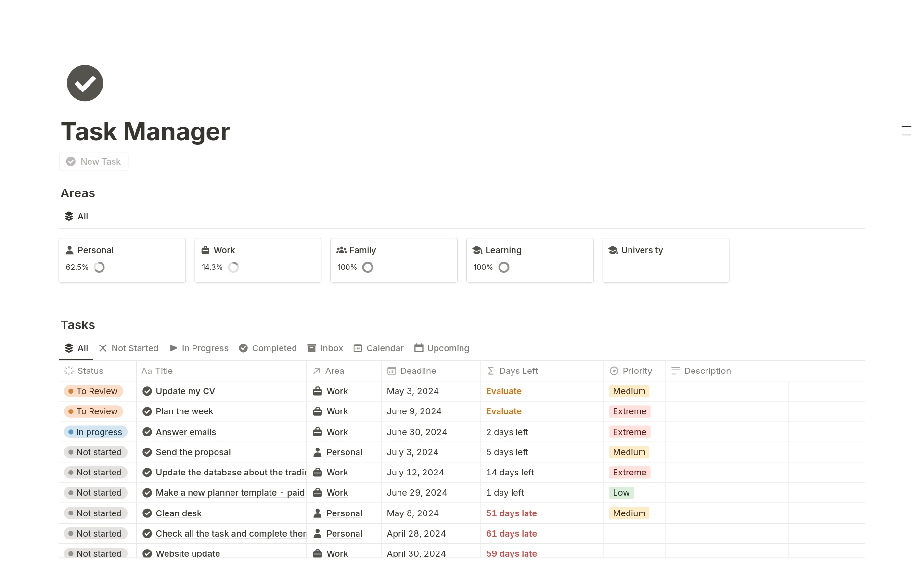This screenshot has width=924, height=577.
Task: Click the Work card briefcase icon
Action: tap(205, 250)
